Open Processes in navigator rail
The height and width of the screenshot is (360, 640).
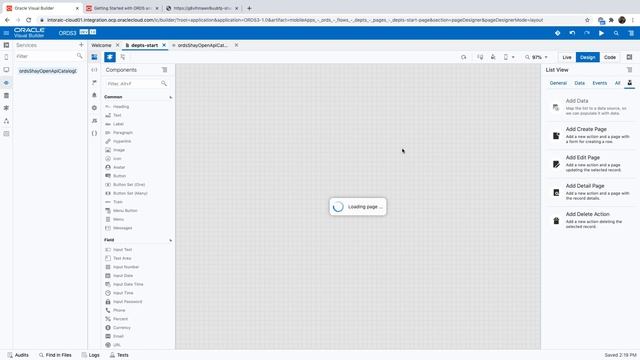6,121
